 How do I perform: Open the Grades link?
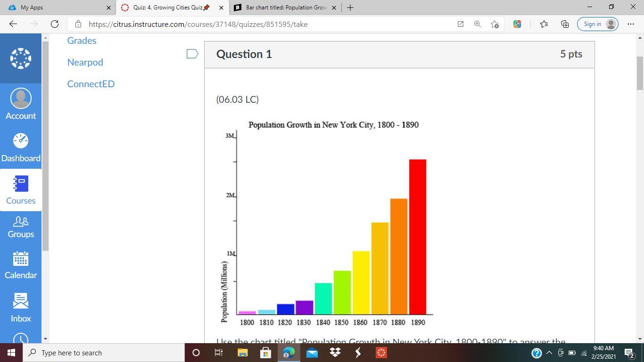[x=82, y=41]
